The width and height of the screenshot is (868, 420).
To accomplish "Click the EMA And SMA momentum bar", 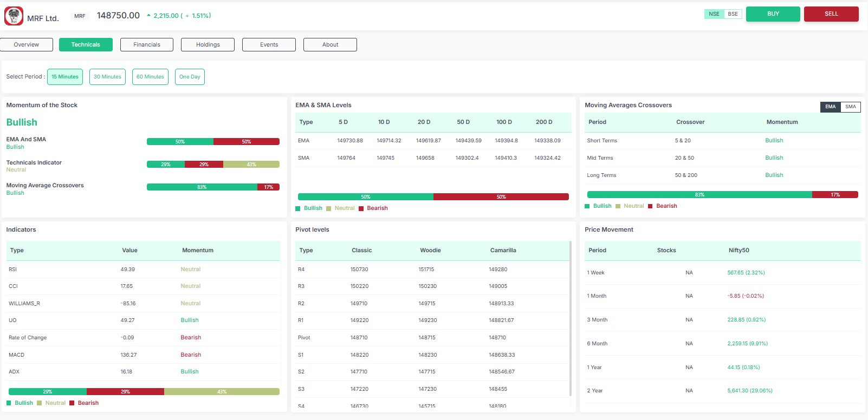I will (213, 142).
